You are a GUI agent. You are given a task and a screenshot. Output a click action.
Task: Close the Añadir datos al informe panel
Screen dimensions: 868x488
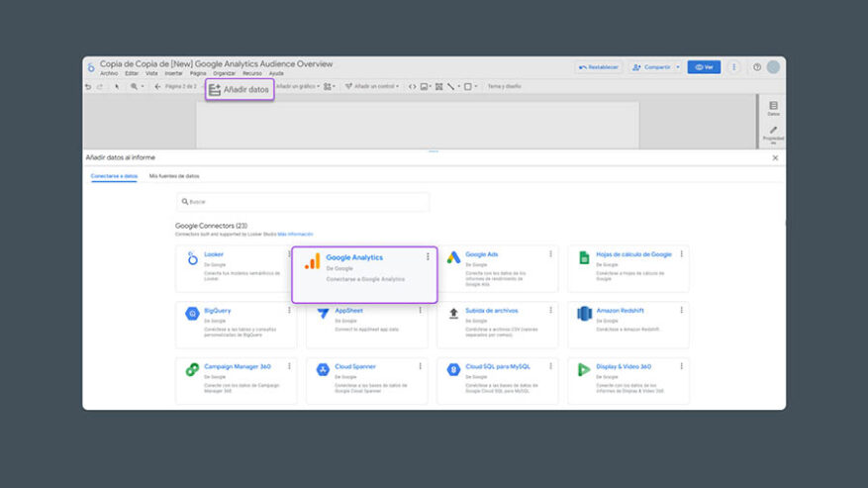pos(775,157)
